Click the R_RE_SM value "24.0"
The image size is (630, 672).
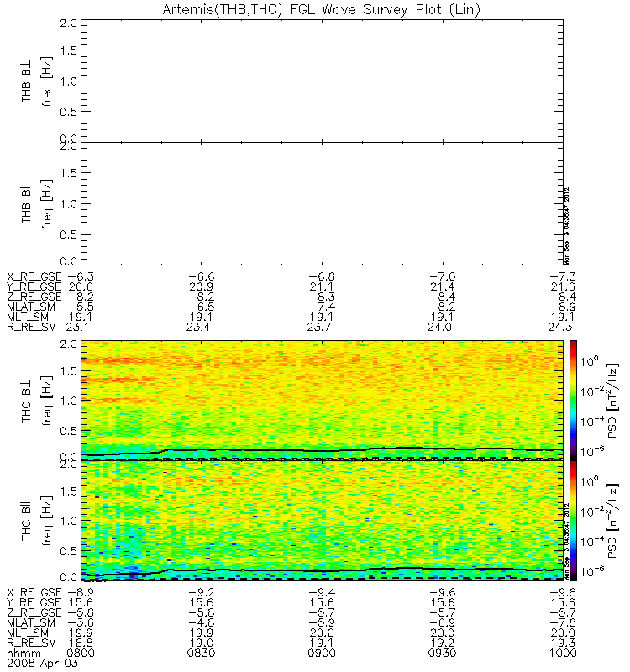(x=439, y=327)
